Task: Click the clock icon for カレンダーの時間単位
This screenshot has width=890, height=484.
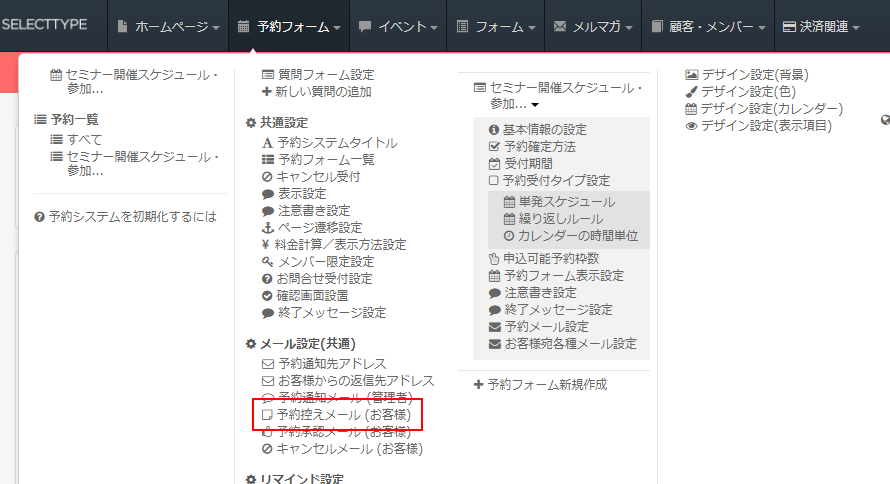Action: click(509, 237)
